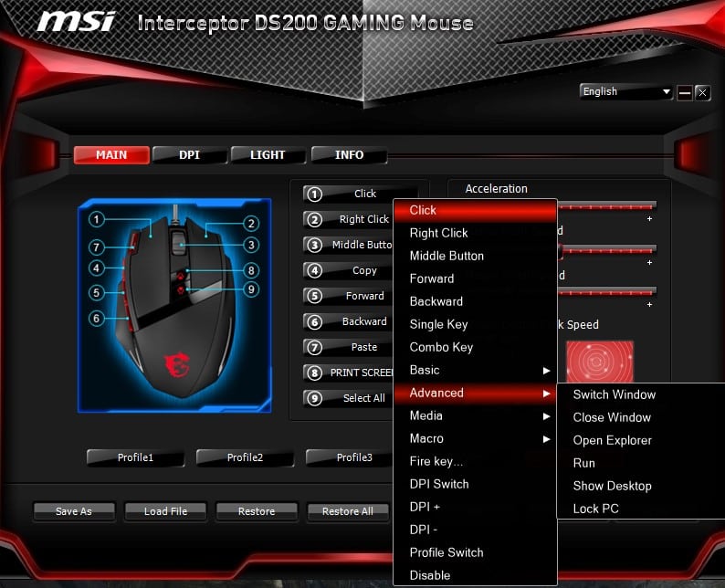
Task: Click mouse diagram marker number 4
Action: [x=96, y=268]
